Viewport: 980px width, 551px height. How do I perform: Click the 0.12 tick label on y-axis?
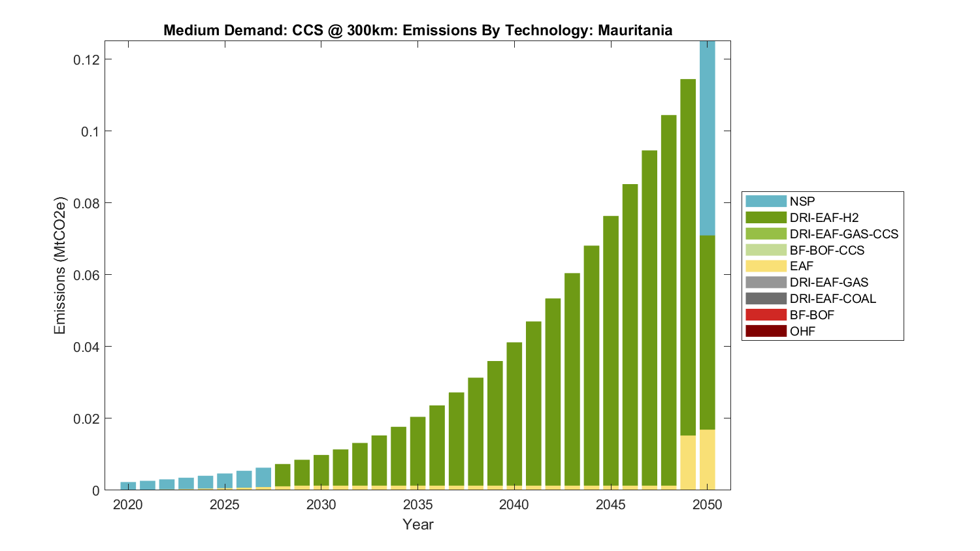click(84, 59)
